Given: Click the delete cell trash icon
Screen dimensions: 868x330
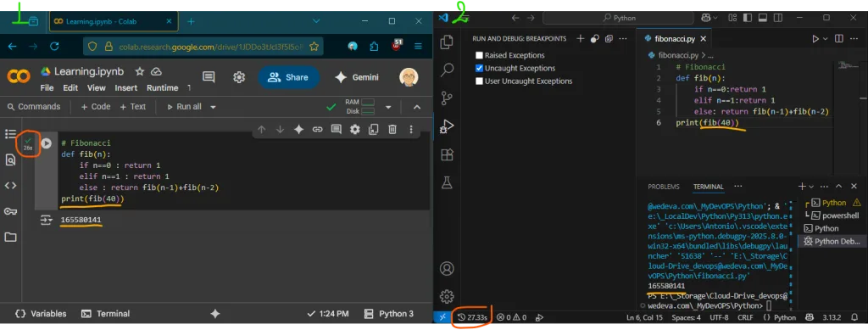Looking at the screenshot, I should 392,130.
